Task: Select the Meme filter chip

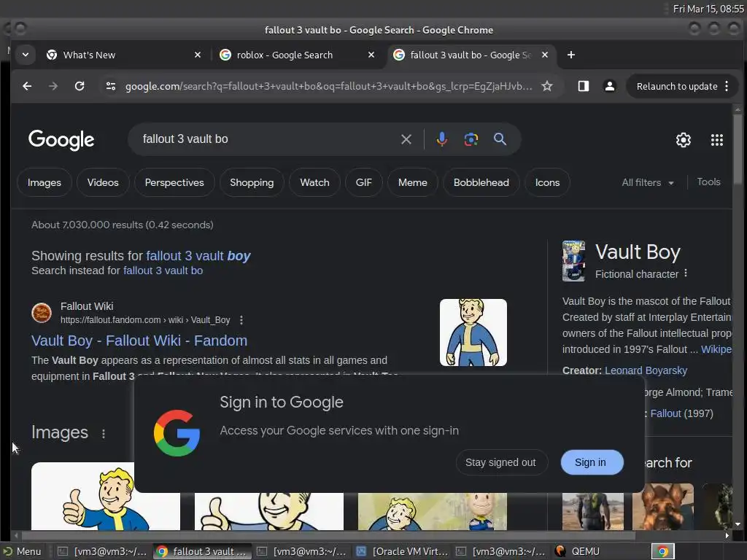Action: point(413,182)
